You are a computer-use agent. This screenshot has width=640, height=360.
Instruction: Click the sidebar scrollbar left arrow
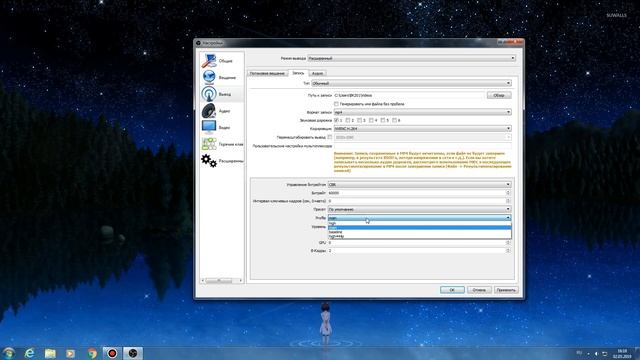tap(203, 280)
